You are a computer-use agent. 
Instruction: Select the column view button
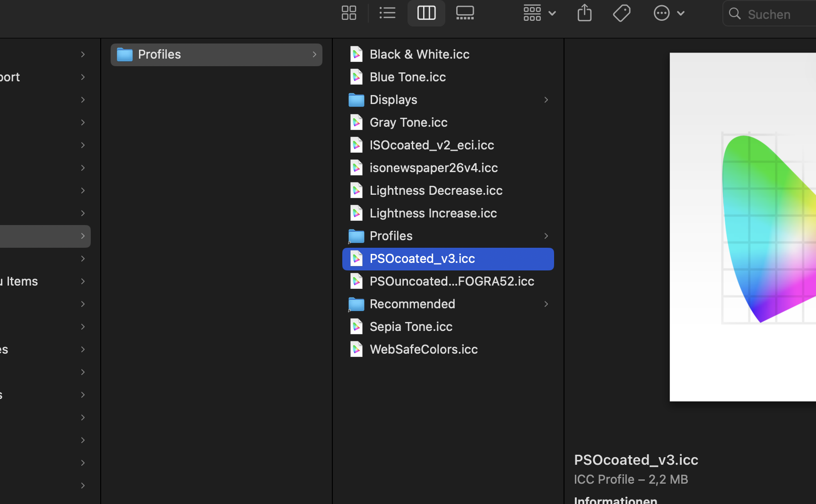pyautogui.click(x=426, y=13)
